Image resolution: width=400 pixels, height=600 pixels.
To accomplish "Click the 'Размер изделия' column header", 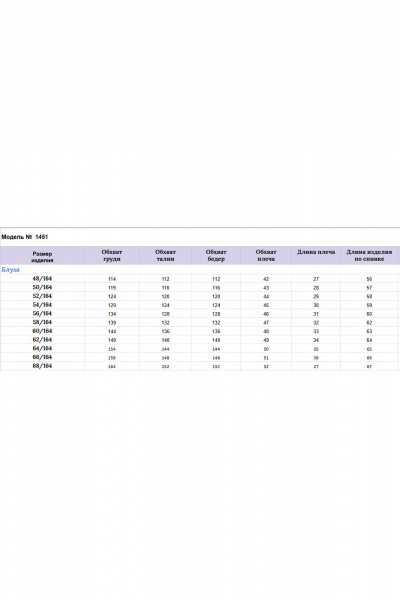I will pyautogui.click(x=42, y=257).
